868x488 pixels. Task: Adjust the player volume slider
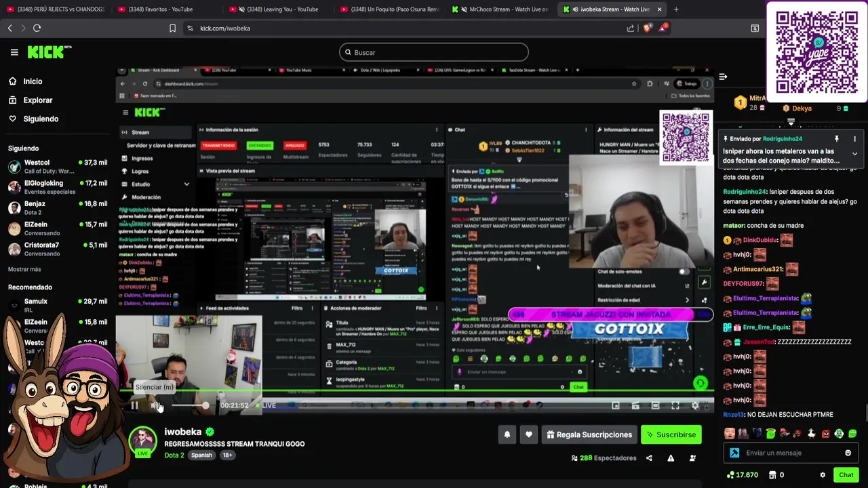(190, 405)
